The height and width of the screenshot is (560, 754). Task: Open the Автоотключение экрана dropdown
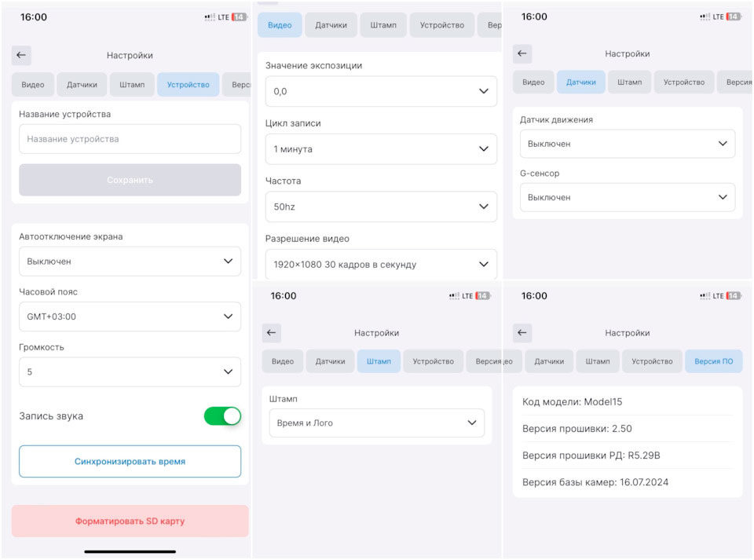point(130,262)
